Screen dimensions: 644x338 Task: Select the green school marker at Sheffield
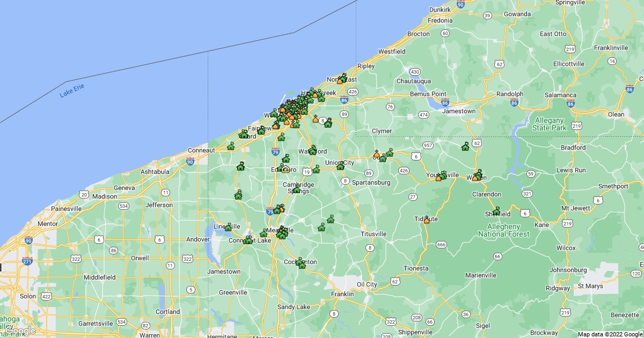496,211
